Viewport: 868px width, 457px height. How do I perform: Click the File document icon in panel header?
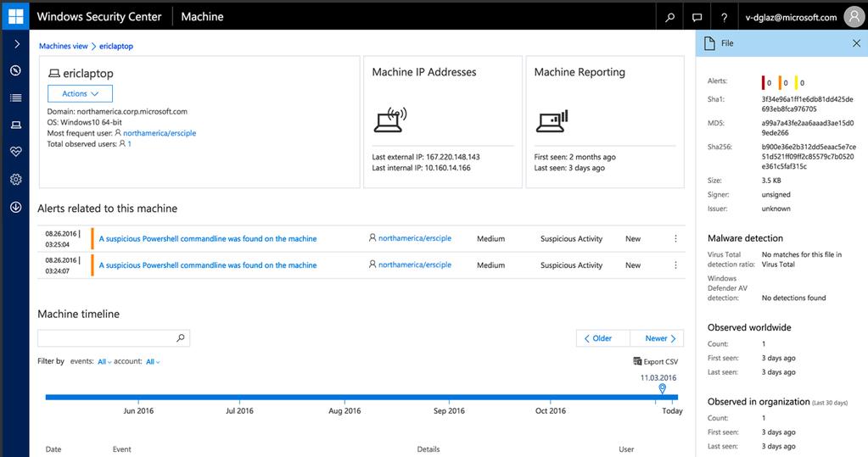(x=709, y=43)
